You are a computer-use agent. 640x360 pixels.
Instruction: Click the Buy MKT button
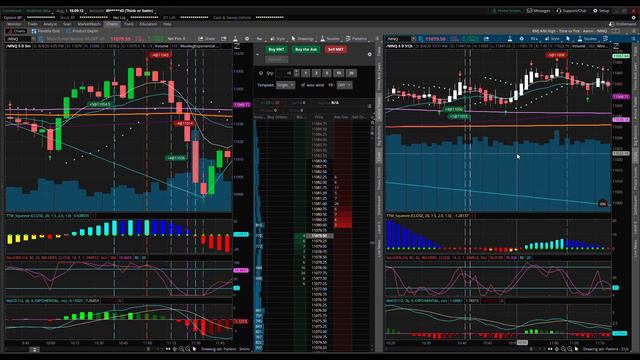point(276,49)
